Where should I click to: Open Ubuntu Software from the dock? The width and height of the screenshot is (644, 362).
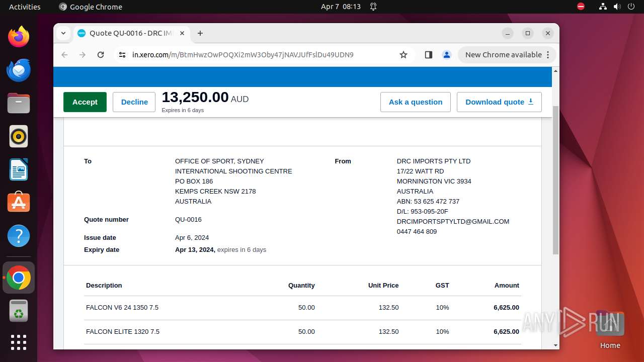(19, 203)
